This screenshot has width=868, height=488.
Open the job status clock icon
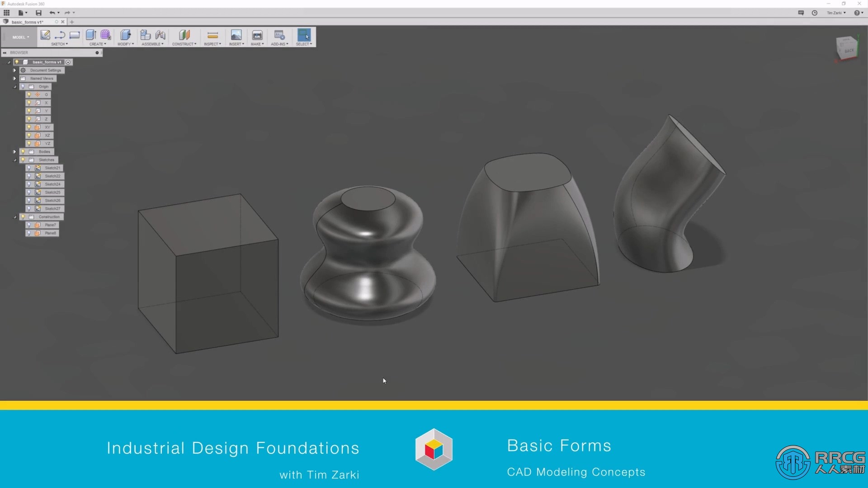click(815, 13)
